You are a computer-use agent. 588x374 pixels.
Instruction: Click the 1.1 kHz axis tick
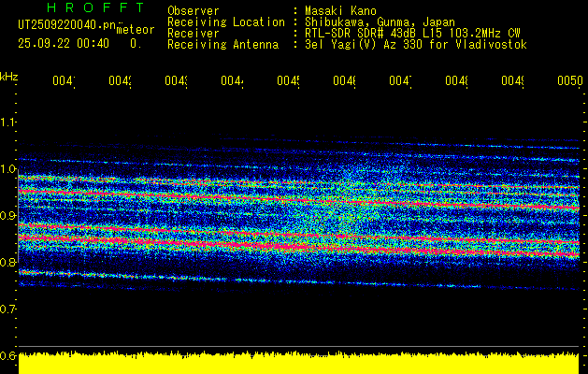coord(8,122)
